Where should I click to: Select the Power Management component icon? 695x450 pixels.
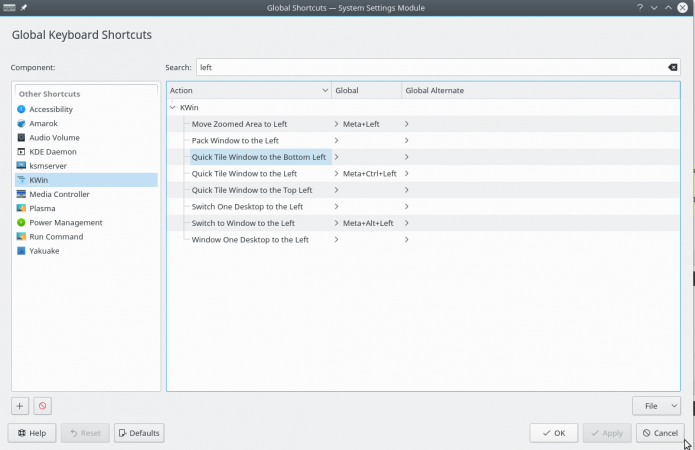pyautogui.click(x=21, y=223)
